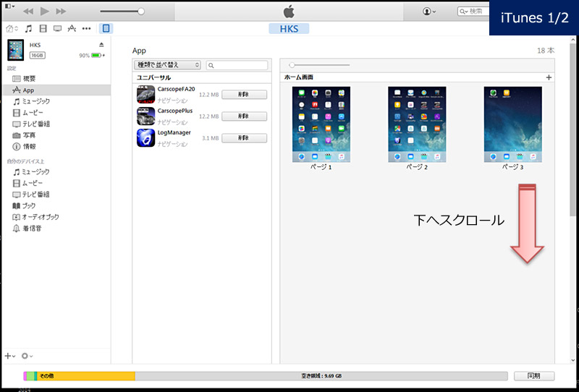The height and width of the screenshot is (392, 579).
Task: Click the 同期 sync button
Action: [534, 376]
